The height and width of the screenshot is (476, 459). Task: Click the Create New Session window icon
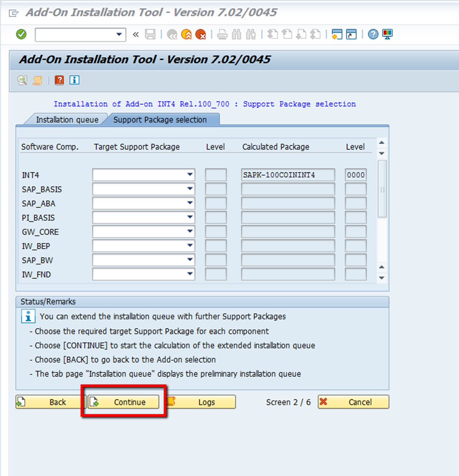pyautogui.click(x=337, y=35)
